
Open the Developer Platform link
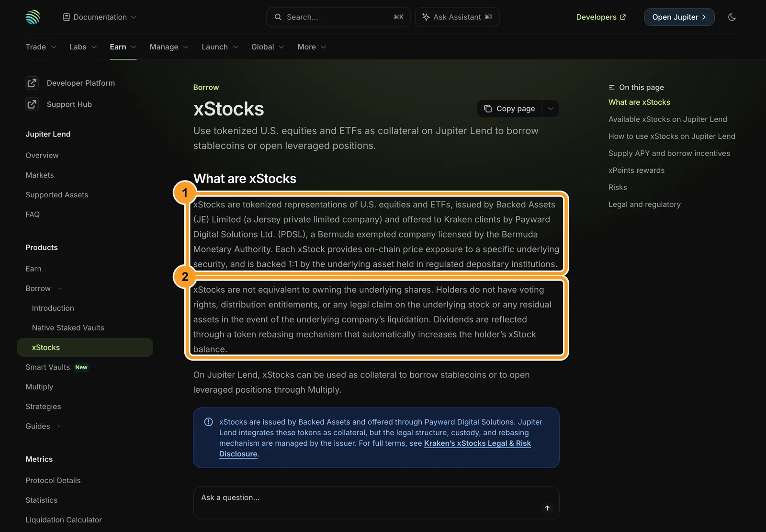coord(81,83)
